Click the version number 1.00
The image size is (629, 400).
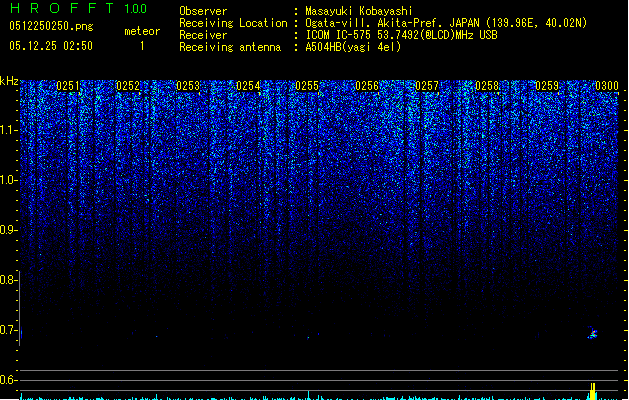tap(135, 9)
